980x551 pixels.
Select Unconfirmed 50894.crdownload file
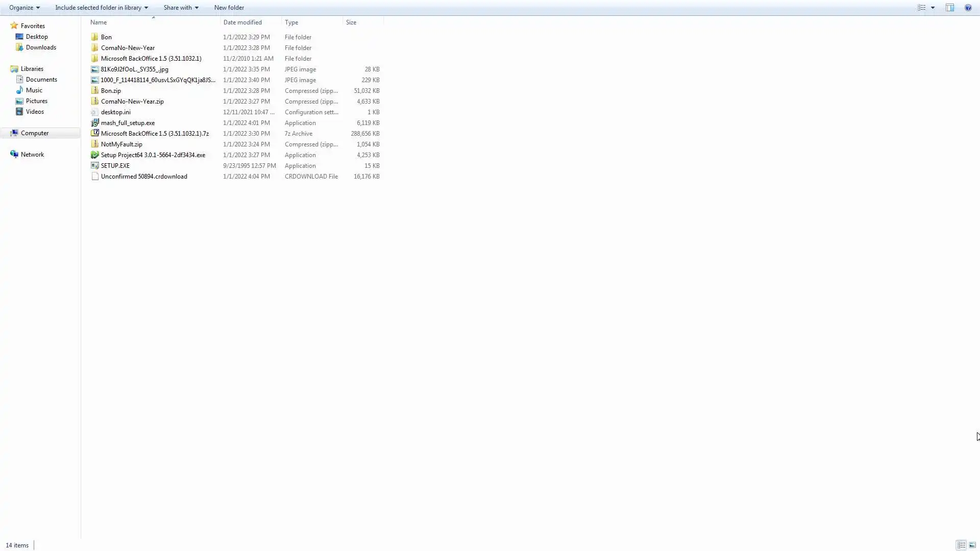click(x=144, y=177)
